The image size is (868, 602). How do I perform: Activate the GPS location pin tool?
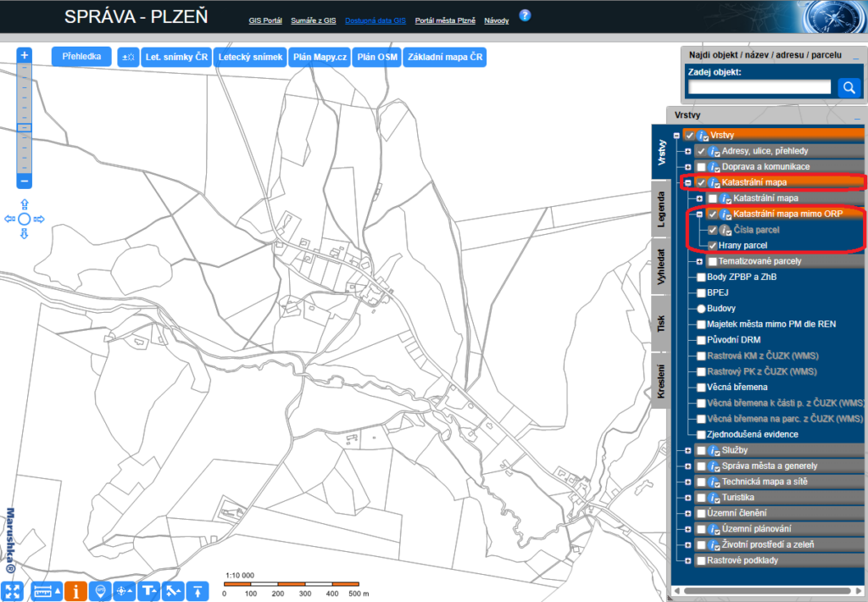click(99, 591)
